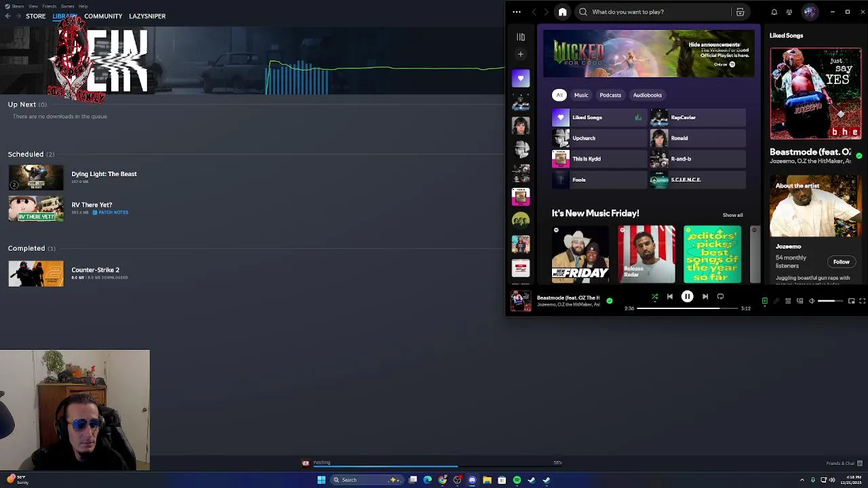This screenshot has width=868, height=488.
Task: Open the Steam View menu
Action: [x=33, y=6]
